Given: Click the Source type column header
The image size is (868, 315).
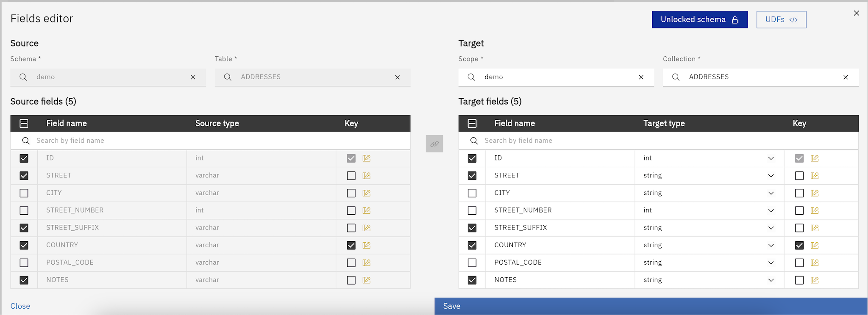Looking at the screenshot, I should pyautogui.click(x=217, y=123).
